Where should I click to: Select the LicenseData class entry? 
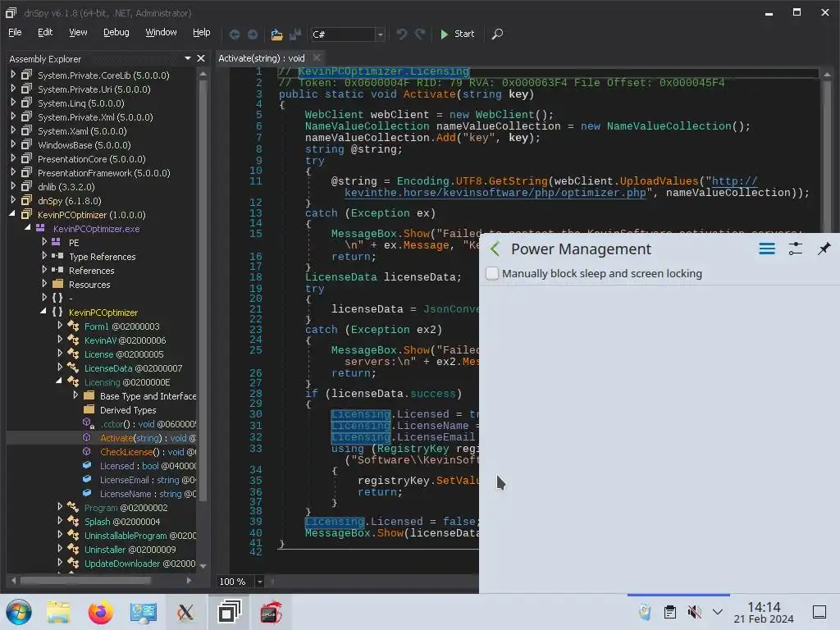(133, 368)
